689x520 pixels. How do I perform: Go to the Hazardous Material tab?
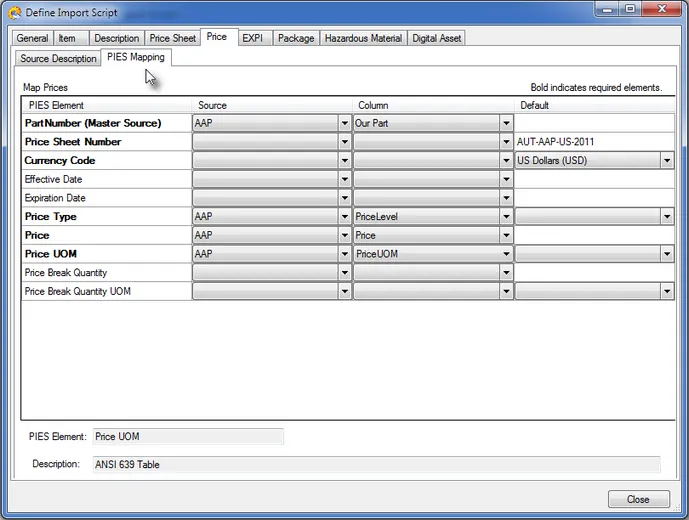pyautogui.click(x=363, y=38)
